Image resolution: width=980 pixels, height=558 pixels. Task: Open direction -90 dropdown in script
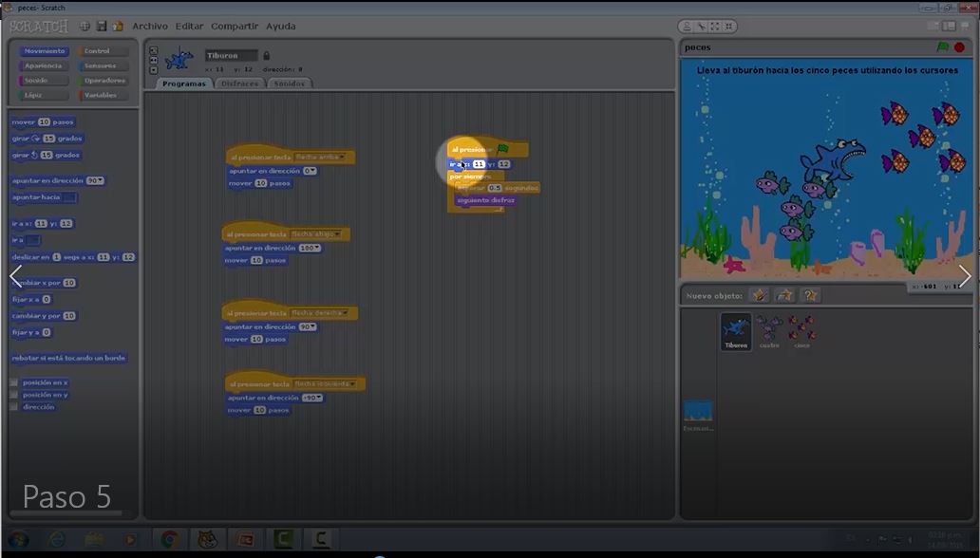[x=312, y=398]
